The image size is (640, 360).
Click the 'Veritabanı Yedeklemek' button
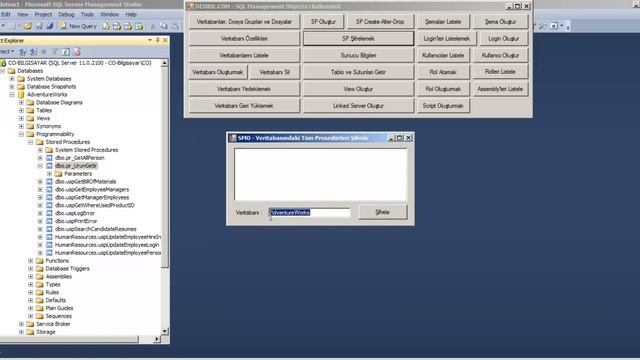tap(244, 89)
